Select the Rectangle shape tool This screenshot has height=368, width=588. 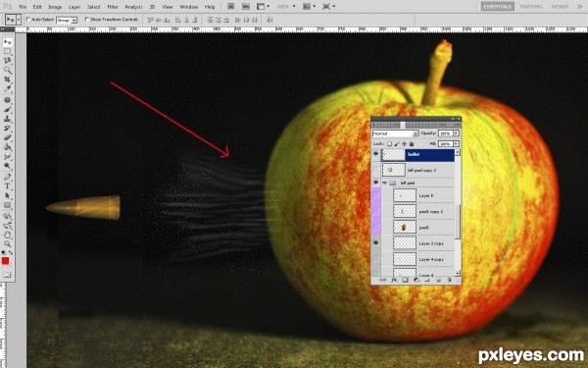pyautogui.click(x=8, y=205)
